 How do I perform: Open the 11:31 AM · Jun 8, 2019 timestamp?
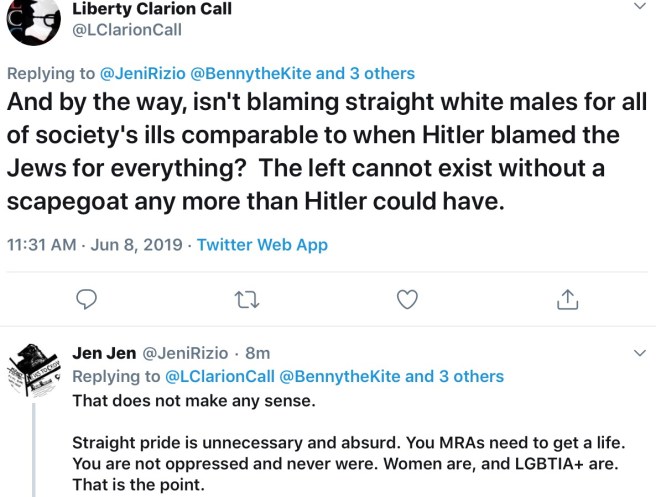click(x=96, y=244)
